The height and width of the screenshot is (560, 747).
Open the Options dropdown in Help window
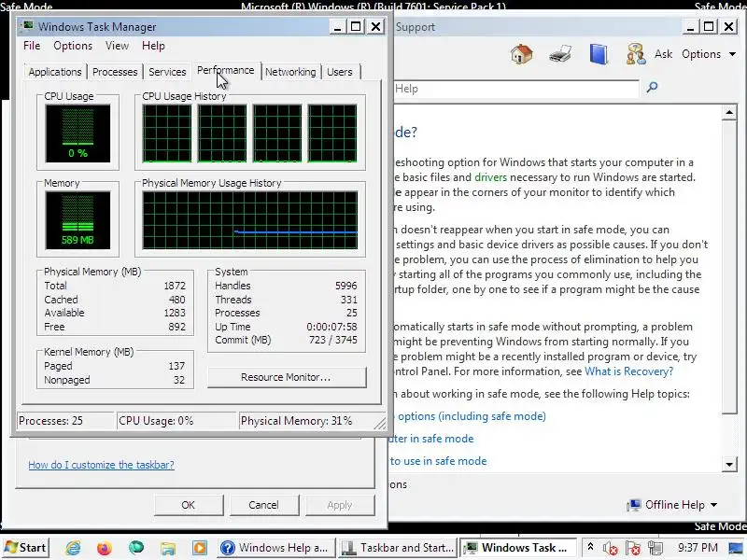click(x=709, y=54)
